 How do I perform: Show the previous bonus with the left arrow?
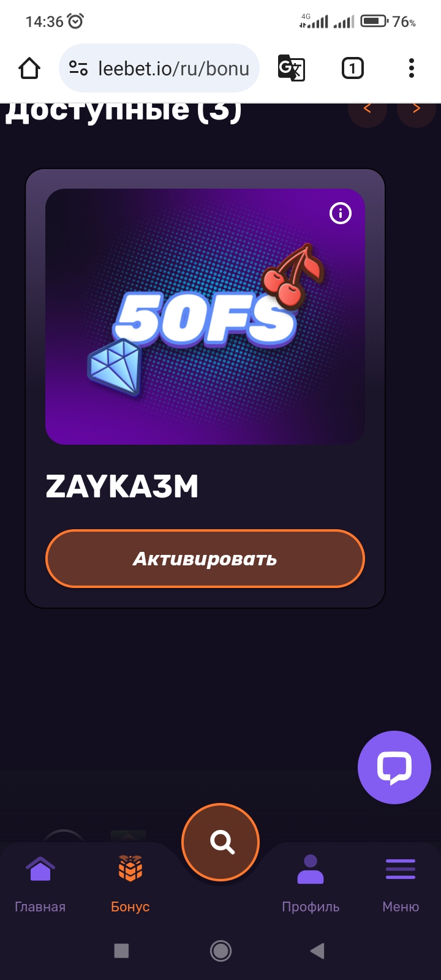tap(367, 109)
